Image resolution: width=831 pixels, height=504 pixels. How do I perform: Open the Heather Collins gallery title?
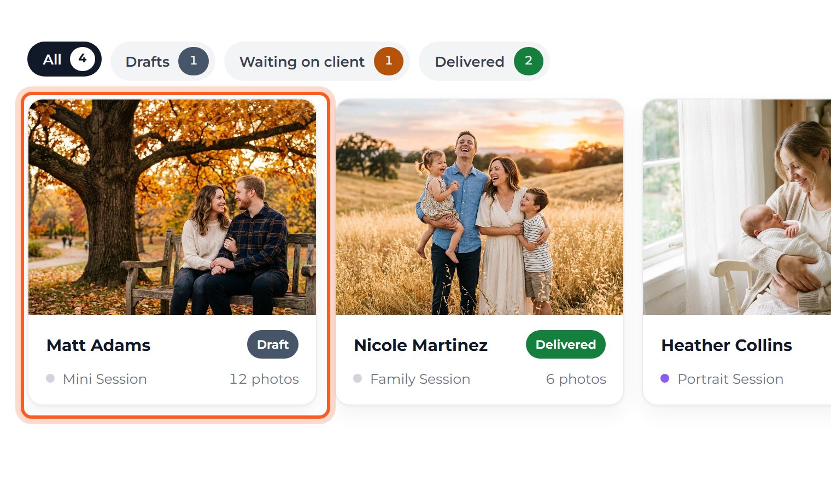(727, 345)
